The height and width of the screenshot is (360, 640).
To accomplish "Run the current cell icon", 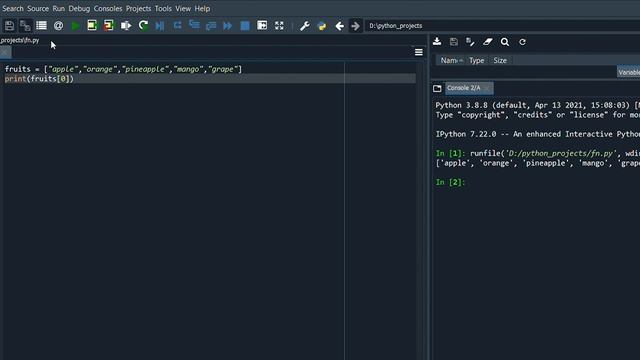I will pos(92,26).
